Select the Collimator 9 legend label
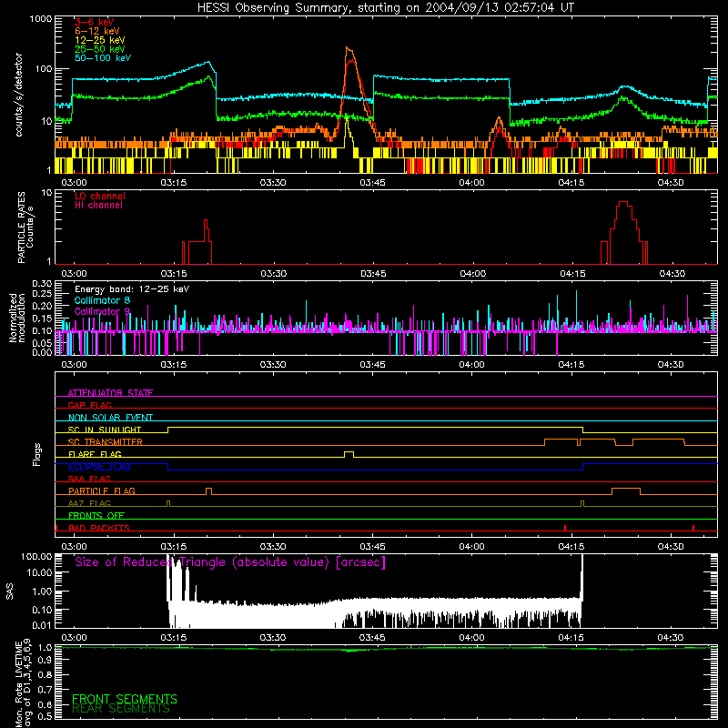Screen dimensions: 728x728 (x=102, y=311)
